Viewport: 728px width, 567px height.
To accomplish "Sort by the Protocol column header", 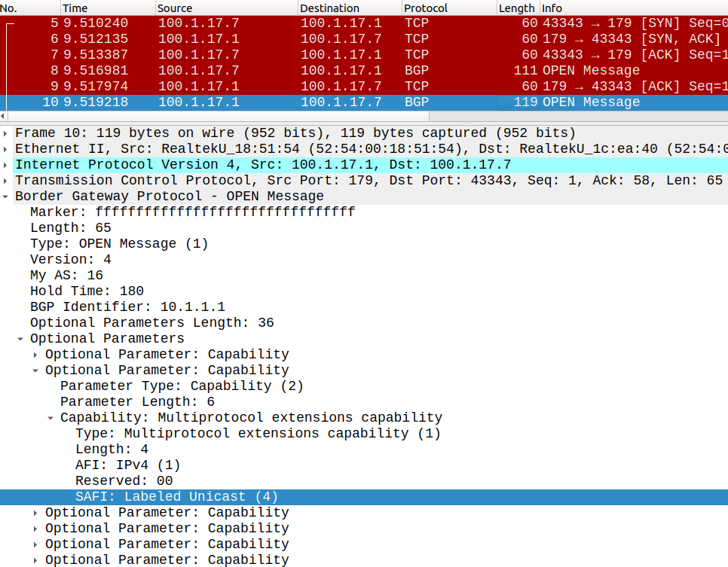I will [x=449, y=8].
